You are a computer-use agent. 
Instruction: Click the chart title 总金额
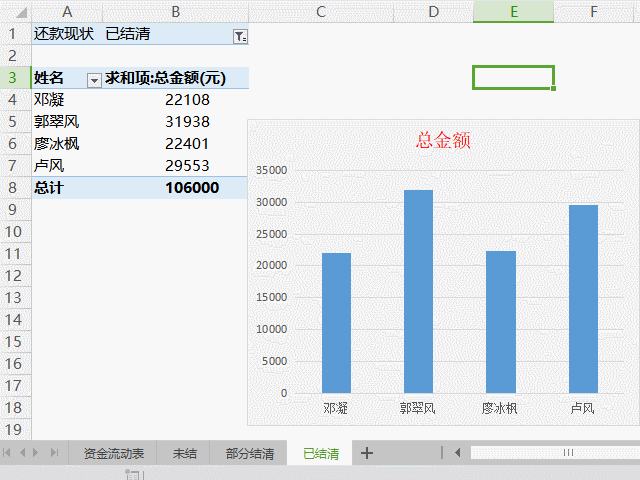443,140
